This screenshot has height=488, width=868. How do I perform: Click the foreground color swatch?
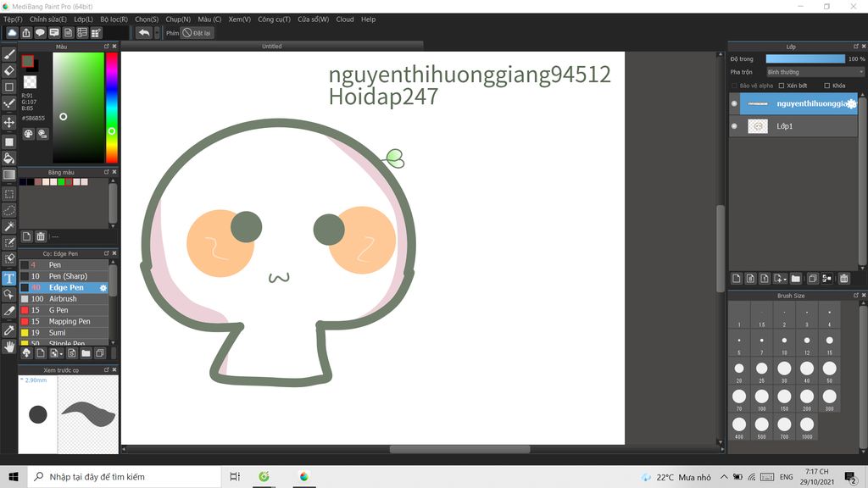28,61
